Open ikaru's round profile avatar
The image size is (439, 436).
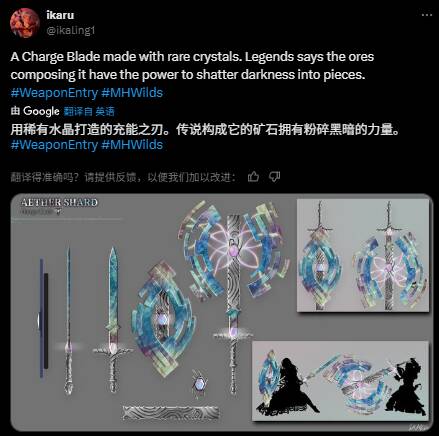pos(25,23)
